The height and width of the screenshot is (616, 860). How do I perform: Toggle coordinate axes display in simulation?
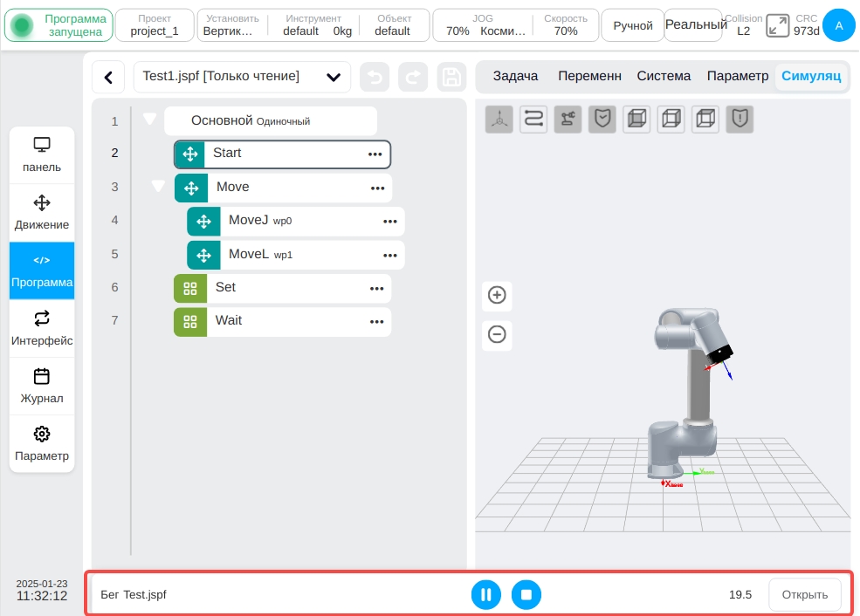(x=499, y=119)
